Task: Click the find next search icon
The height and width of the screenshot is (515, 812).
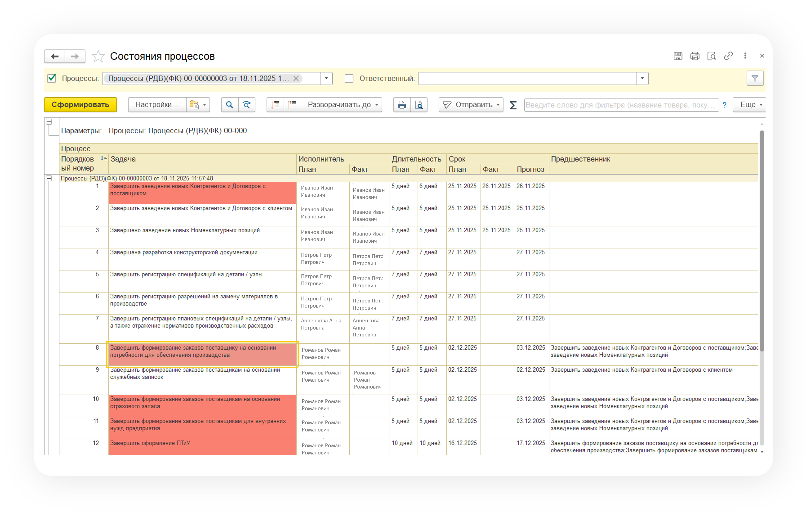Action: 247,105
